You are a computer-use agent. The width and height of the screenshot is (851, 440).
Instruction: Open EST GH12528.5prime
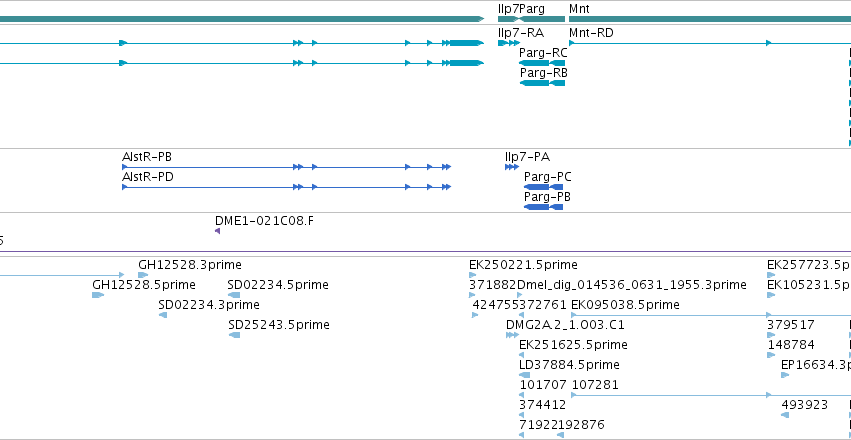click(x=98, y=295)
